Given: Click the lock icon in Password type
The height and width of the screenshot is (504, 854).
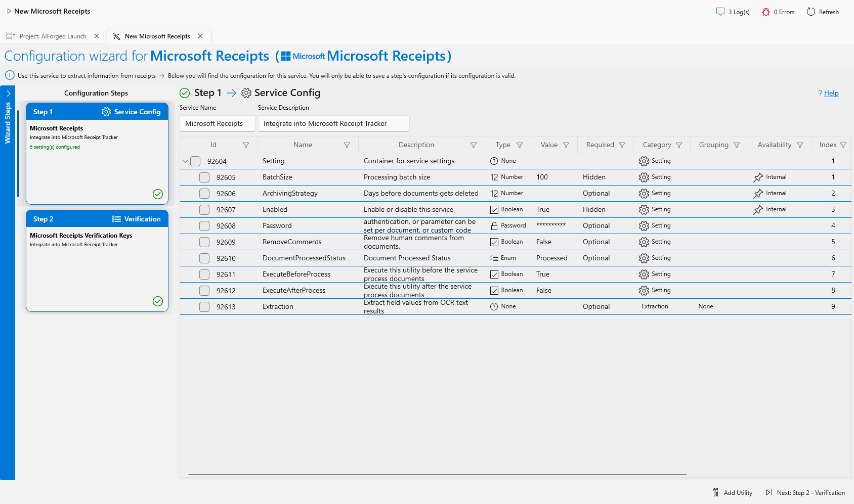Looking at the screenshot, I should pos(494,226).
